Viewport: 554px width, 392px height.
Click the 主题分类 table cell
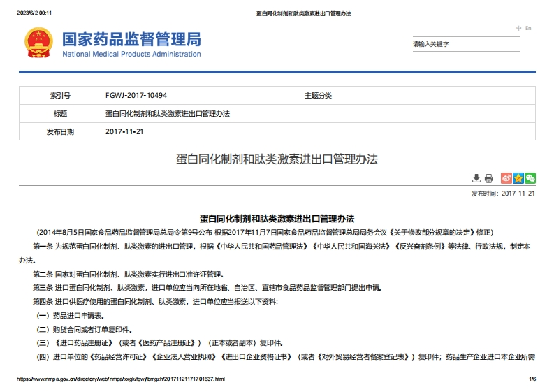[x=318, y=95]
